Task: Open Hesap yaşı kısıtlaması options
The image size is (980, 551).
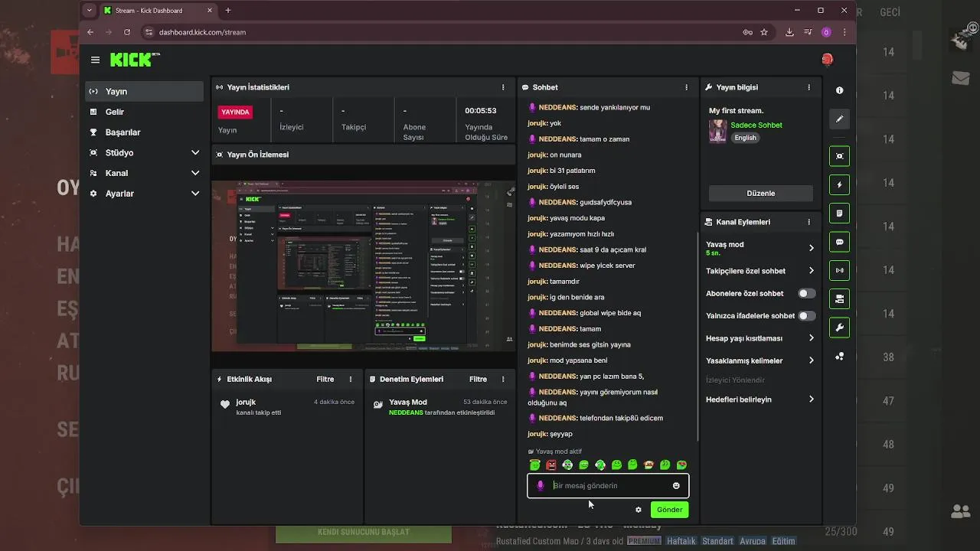Action: (x=812, y=337)
